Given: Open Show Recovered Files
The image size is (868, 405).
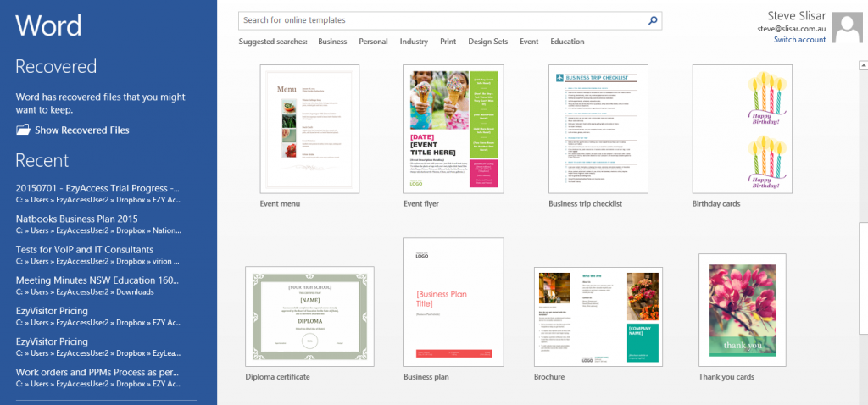Looking at the screenshot, I should click(82, 130).
